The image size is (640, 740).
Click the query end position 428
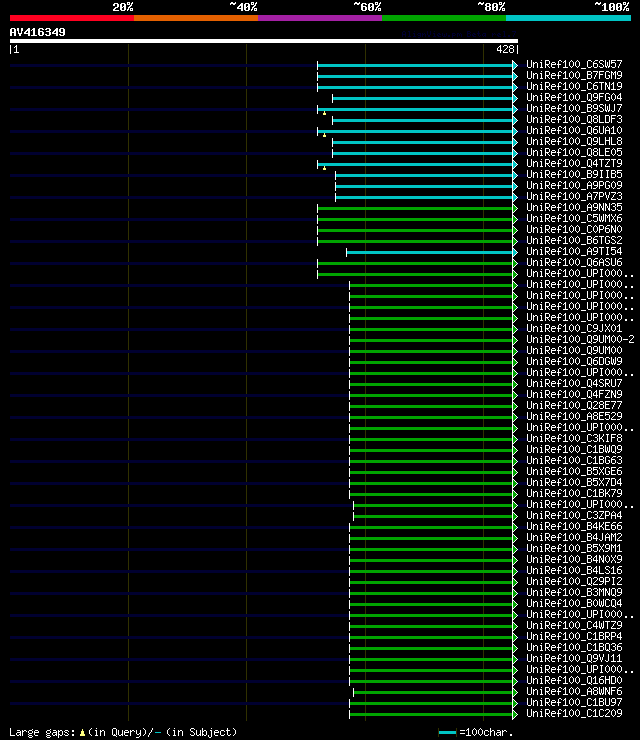pyautogui.click(x=505, y=49)
